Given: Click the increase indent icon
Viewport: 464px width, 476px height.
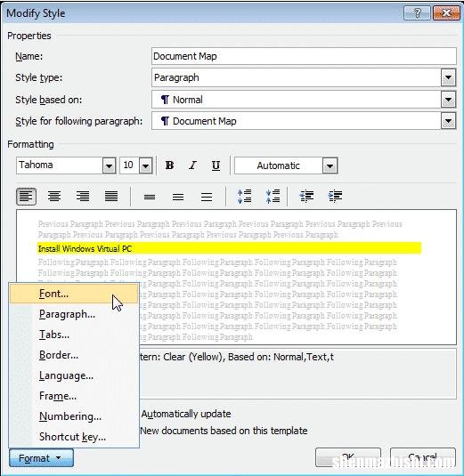Looking at the screenshot, I should (335, 197).
